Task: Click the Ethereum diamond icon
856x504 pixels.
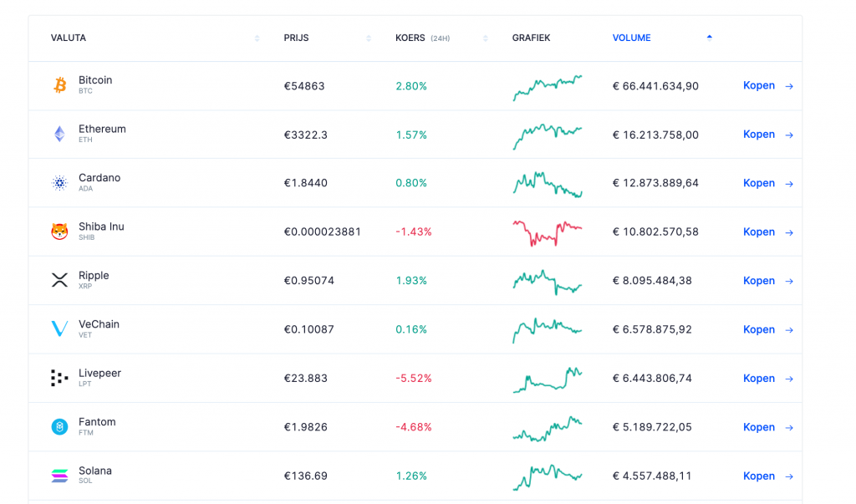Action: click(x=59, y=134)
